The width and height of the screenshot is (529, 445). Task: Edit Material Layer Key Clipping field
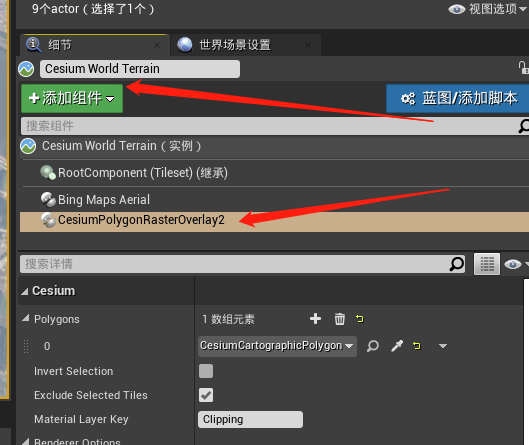(250, 419)
